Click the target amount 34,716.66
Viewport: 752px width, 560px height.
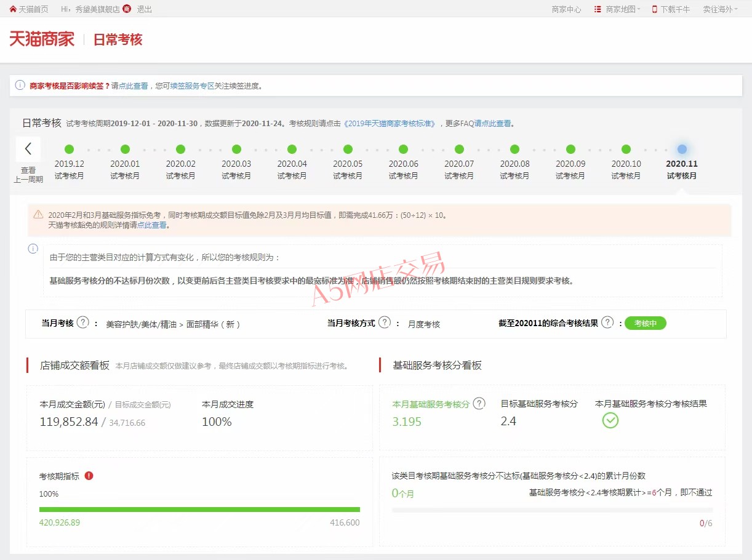[x=127, y=423]
